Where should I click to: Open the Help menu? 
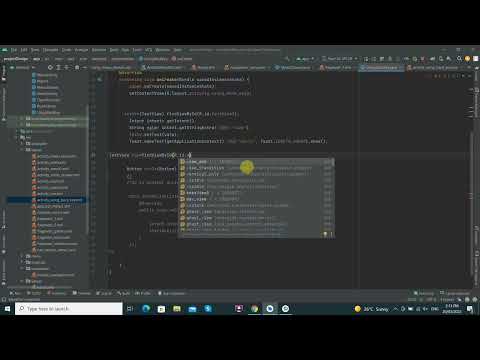(178, 50)
